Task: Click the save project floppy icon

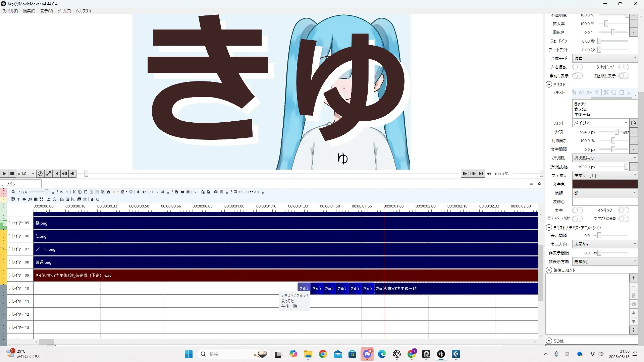Action: pos(188,192)
